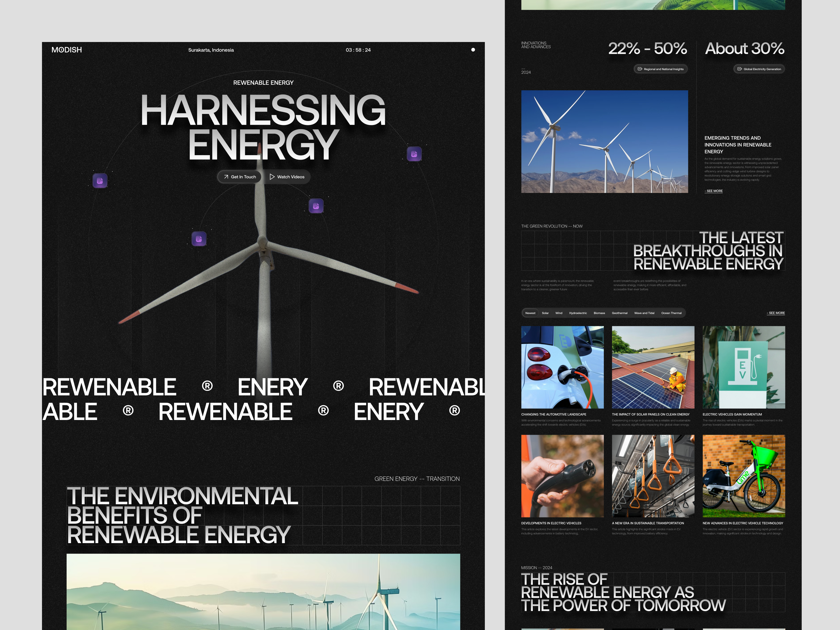This screenshot has height=630, width=840.
Task: Switch to the Solar category tab
Action: pos(545,313)
